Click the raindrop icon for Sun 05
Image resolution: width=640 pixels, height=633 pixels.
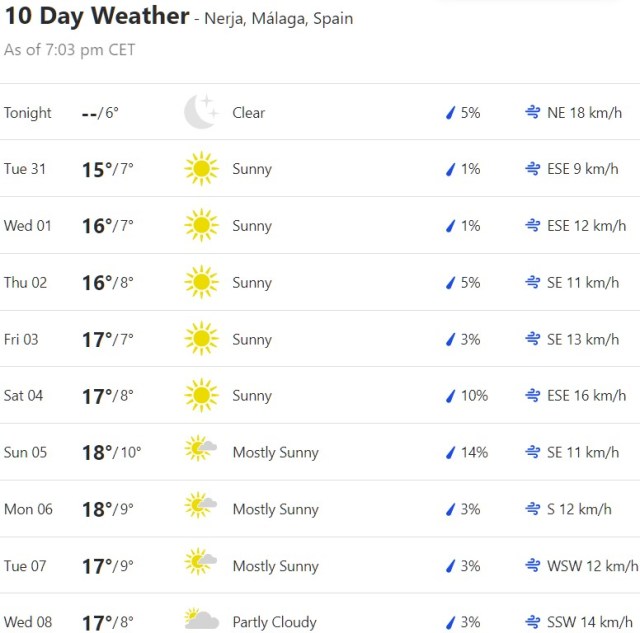[450, 453]
